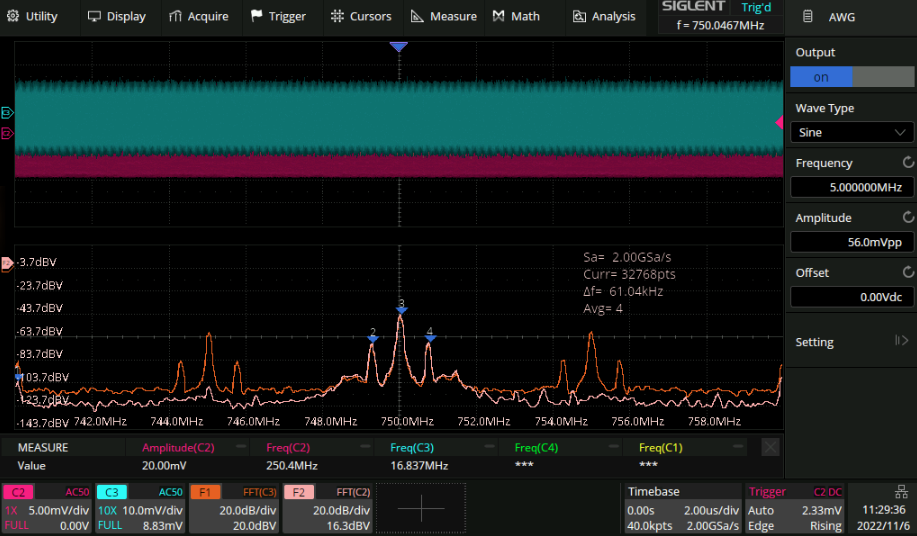Image resolution: width=917 pixels, height=536 pixels.
Task: Open the Wave Type Sine dropdown
Action: click(851, 132)
